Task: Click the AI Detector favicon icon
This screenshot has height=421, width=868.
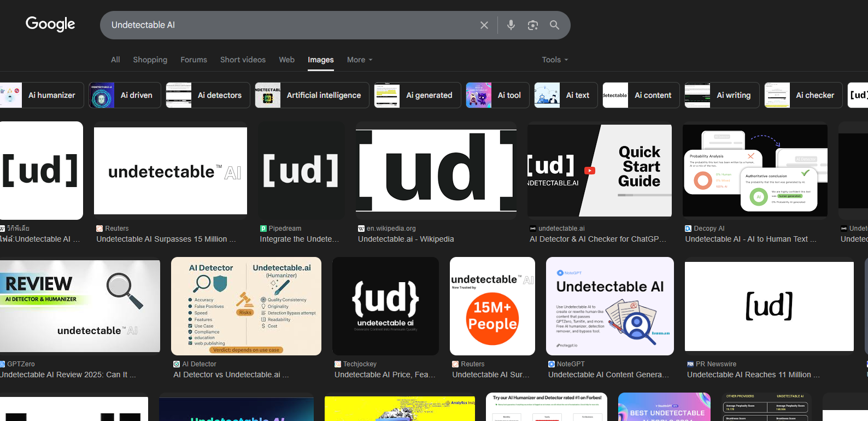Action: tap(177, 364)
